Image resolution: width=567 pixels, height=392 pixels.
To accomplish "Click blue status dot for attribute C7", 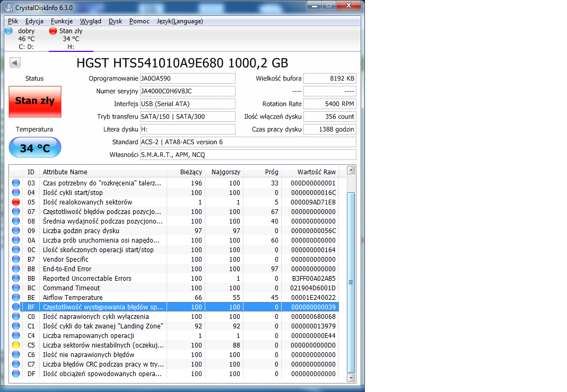I will pyautogui.click(x=16, y=364).
